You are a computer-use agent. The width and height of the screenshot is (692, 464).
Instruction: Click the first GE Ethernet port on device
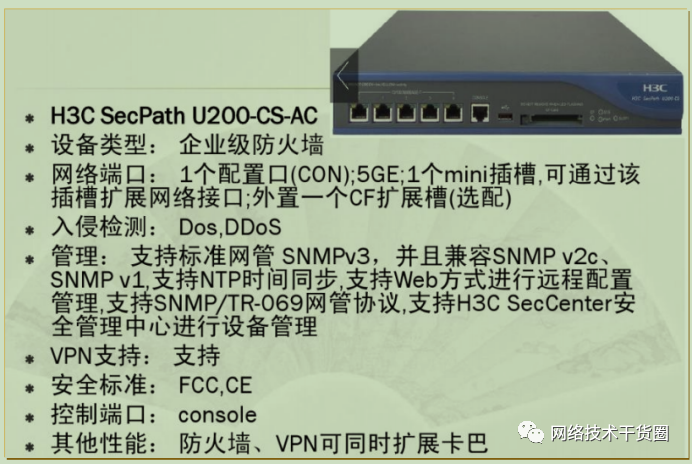click(359, 113)
